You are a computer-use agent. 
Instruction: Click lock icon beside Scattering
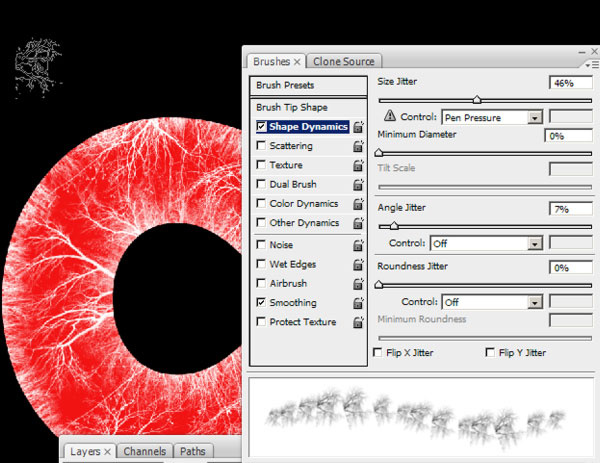point(358,146)
